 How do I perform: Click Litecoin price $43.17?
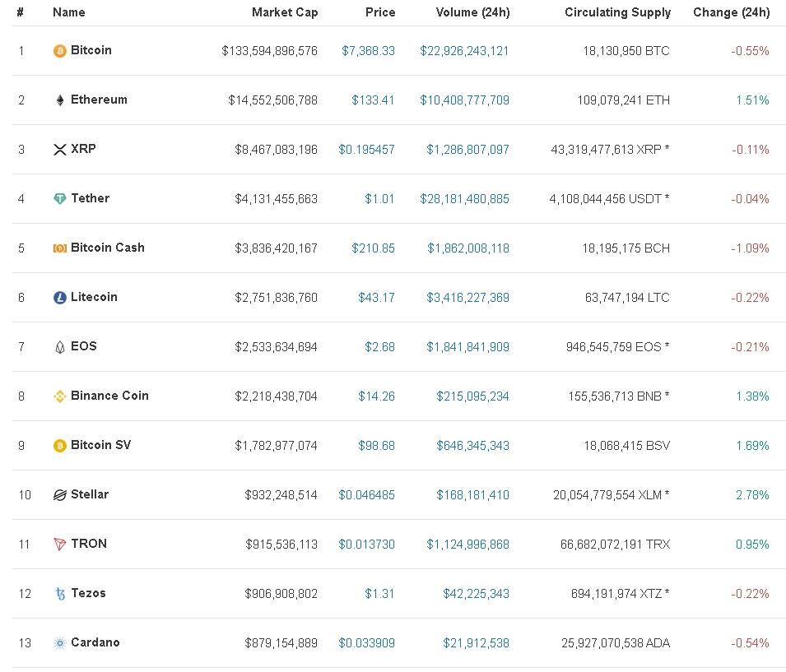(x=376, y=298)
